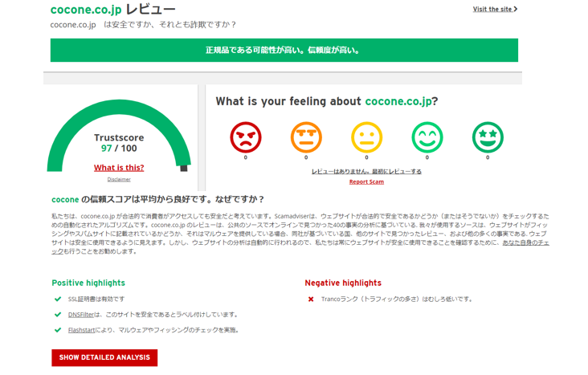The height and width of the screenshot is (375, 588).
Task: Click the chevron arrow beside Visit the site
Action: pyautogui.click(x=516, y=9)
